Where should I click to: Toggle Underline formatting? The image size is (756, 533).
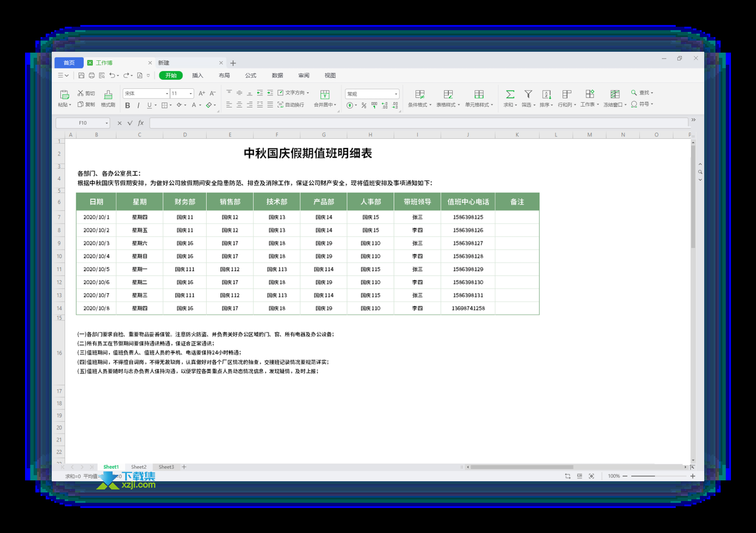(149, 105)
